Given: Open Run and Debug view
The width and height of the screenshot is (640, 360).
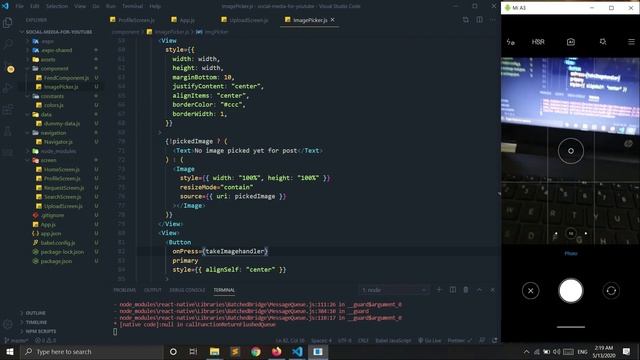Looking at the screenshot, I should 7,88.
